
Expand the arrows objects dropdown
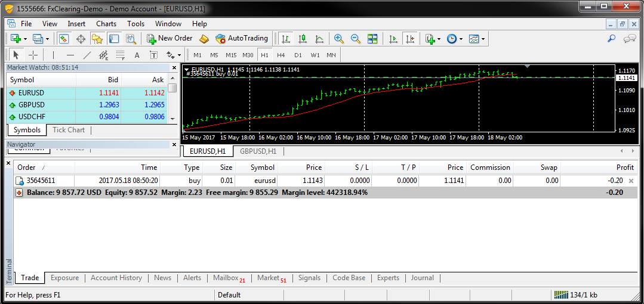click(174, 55)
